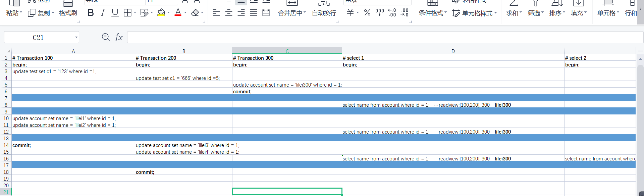Click cell with update test c1 = '123'
This screenshot has width=644, height=196.
click(73, 71)
